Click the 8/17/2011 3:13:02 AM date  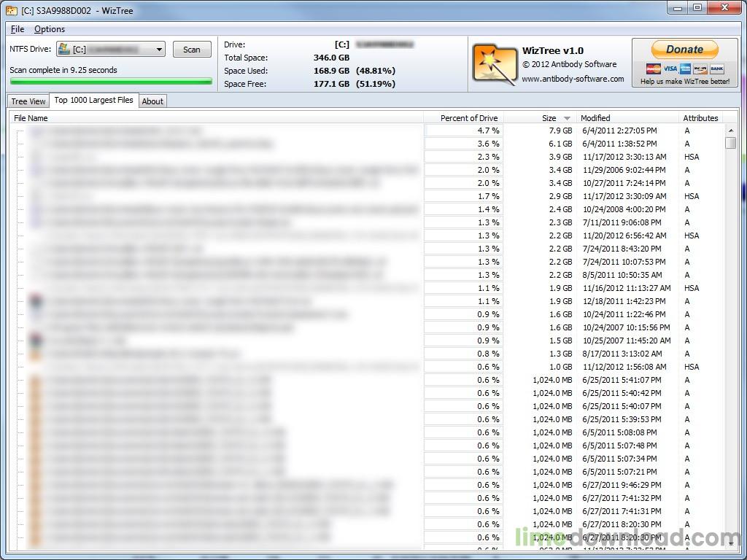point(622,354)
